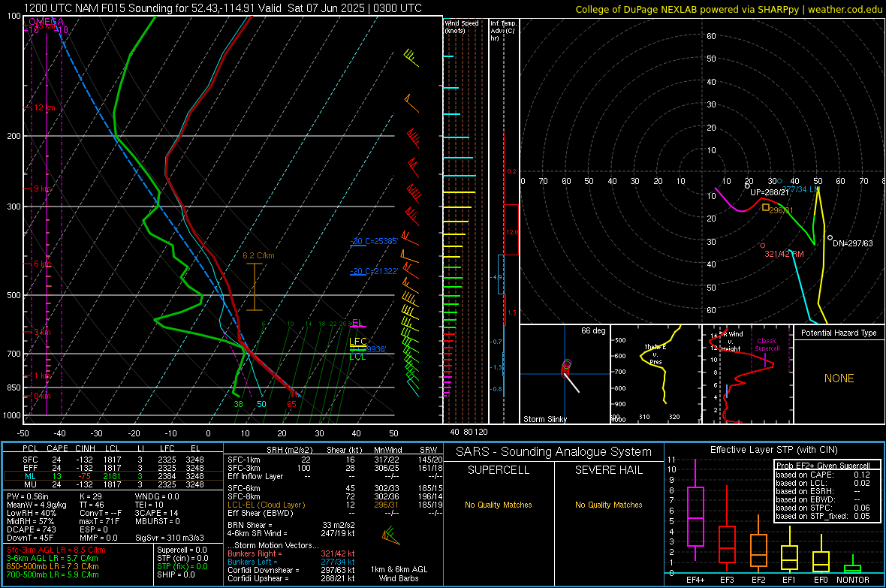The height and width of the screenshot is (588, 886).
Task: Click the 6.2 C/km lapse rate label
Action: pos(258,255)
